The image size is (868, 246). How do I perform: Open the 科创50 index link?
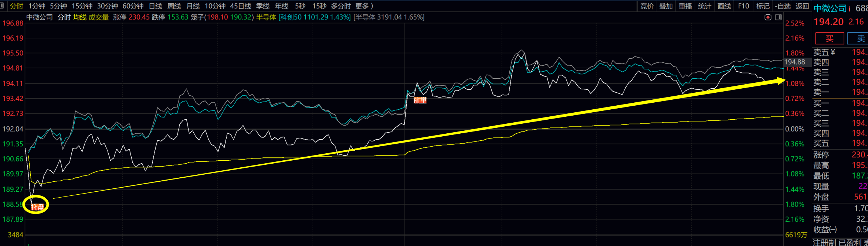(x=314, y=17)
